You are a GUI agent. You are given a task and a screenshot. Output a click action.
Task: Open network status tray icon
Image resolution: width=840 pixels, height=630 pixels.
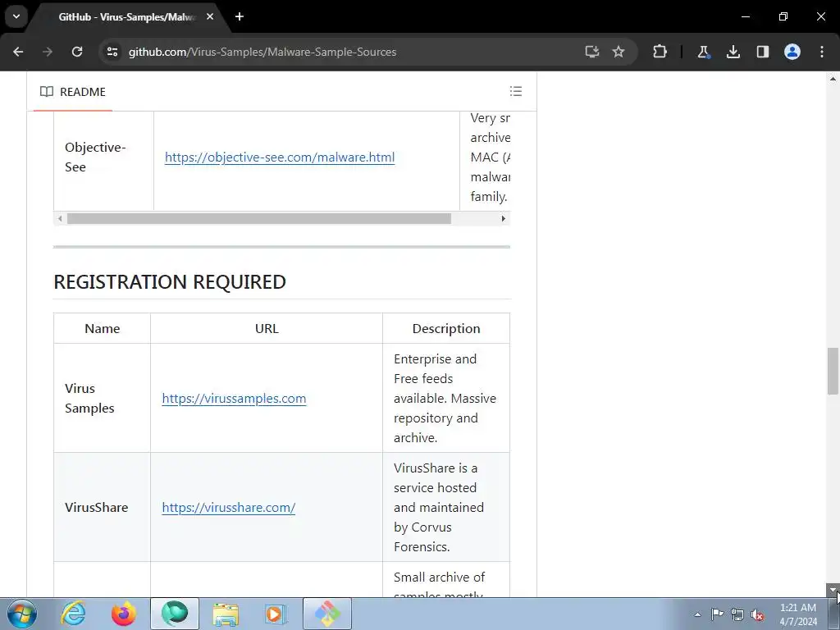tap(737, 614)
